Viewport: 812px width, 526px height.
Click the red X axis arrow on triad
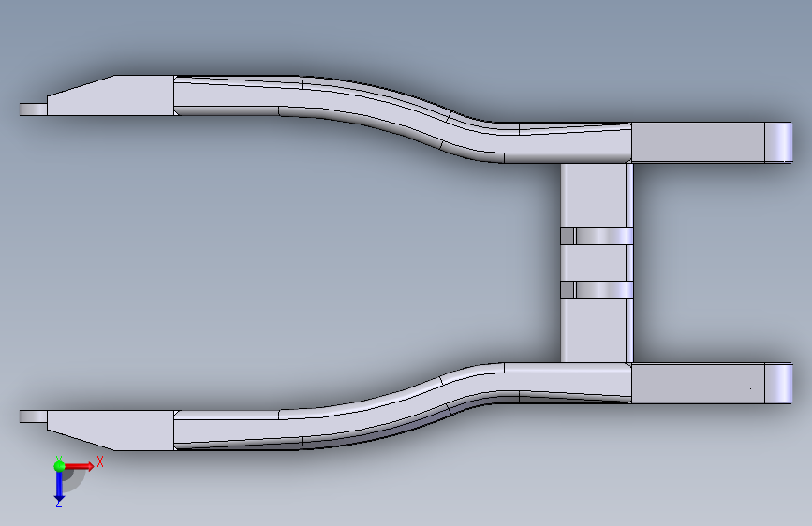pos(79,466)
